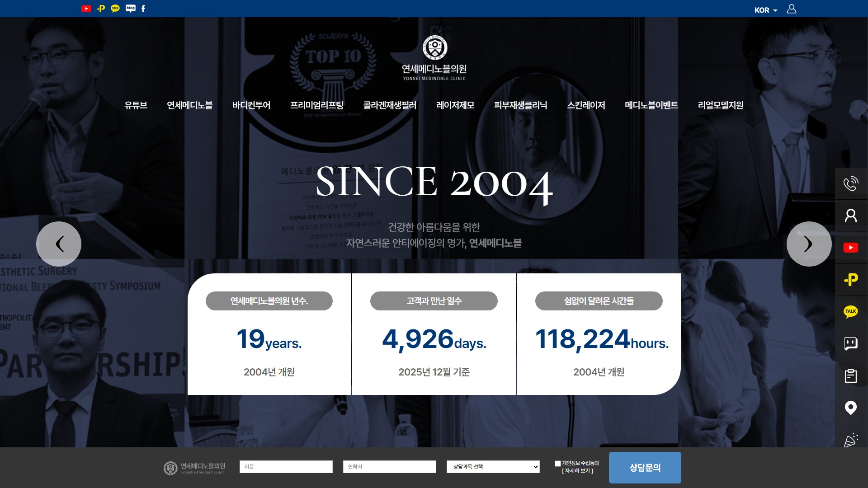
Task: Open the 콜라겐재생필러 menu item
Action: [390, 105]
